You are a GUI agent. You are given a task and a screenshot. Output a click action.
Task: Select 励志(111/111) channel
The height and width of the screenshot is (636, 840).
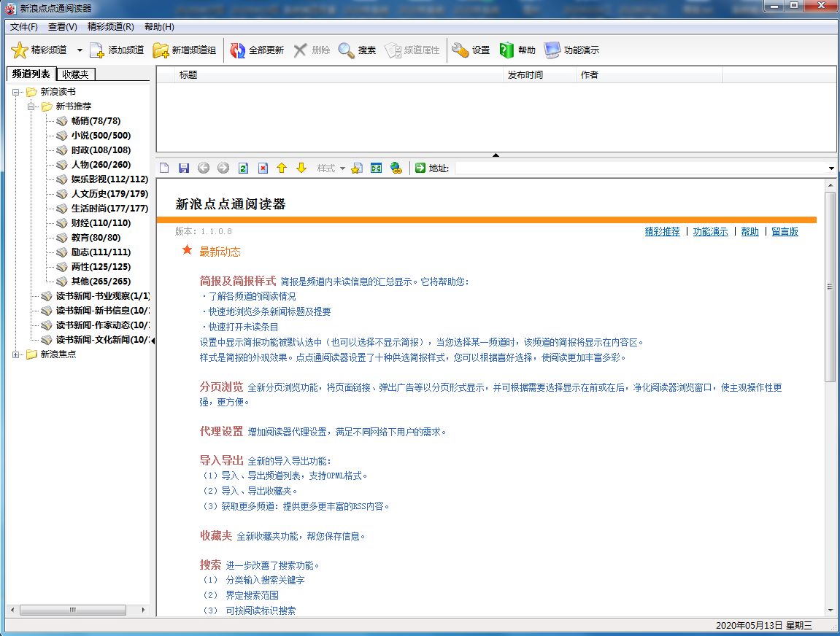click(x=101, y=252)
